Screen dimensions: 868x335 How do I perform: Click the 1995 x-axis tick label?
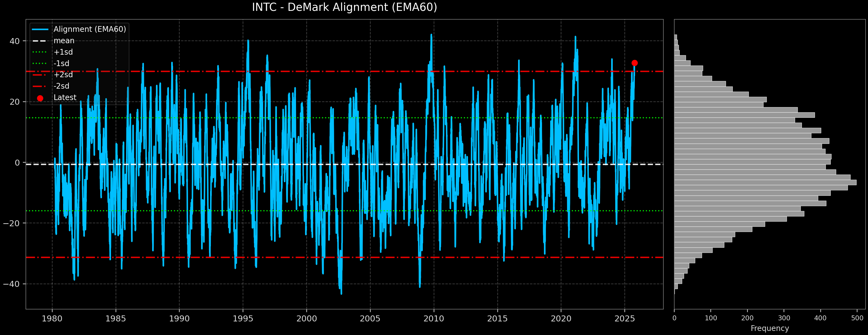tap(243, 318)
